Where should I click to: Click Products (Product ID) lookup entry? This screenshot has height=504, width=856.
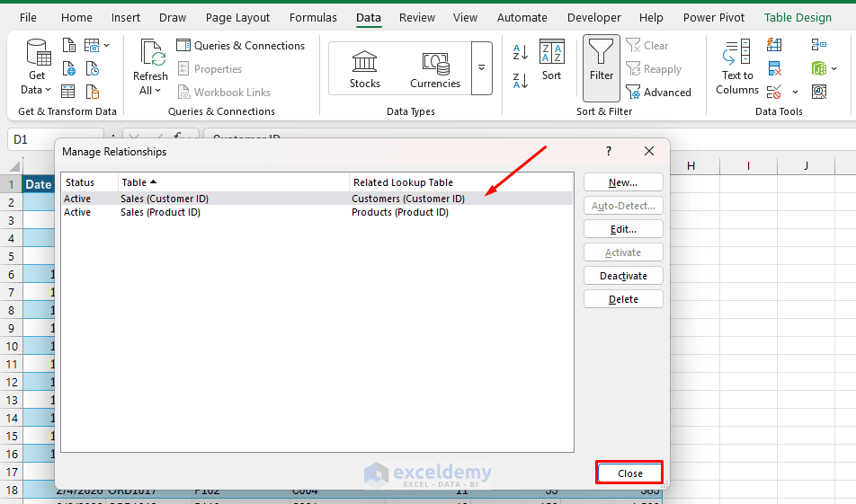(x=399, y=212)
